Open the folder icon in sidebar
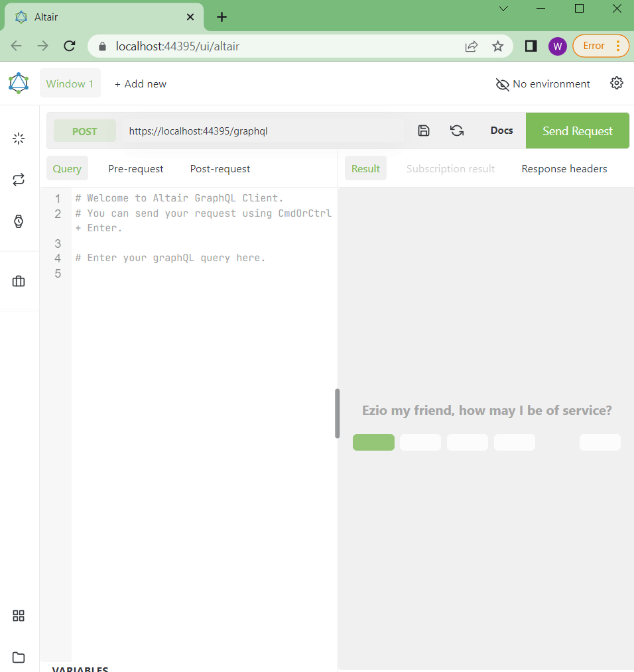 19,657
